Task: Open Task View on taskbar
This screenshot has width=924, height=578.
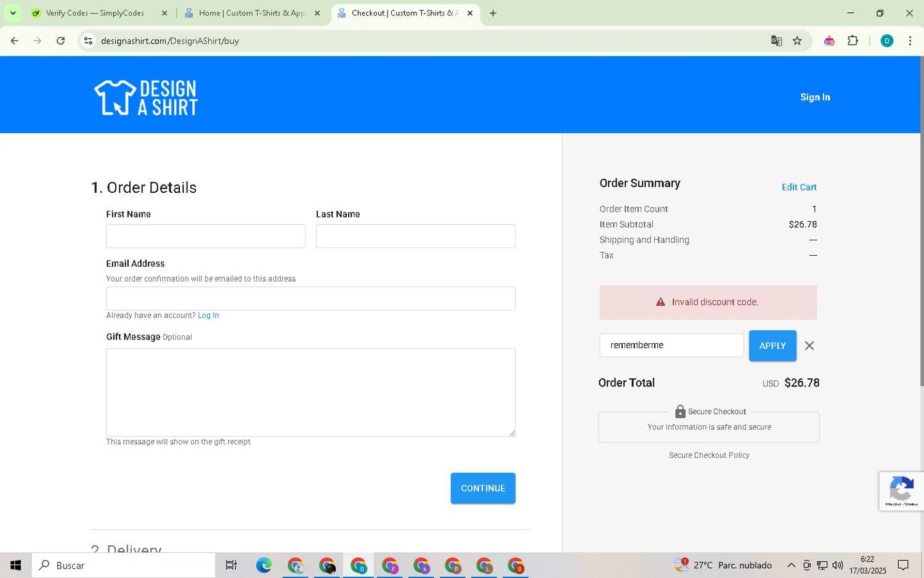Action: pos(231,565)
